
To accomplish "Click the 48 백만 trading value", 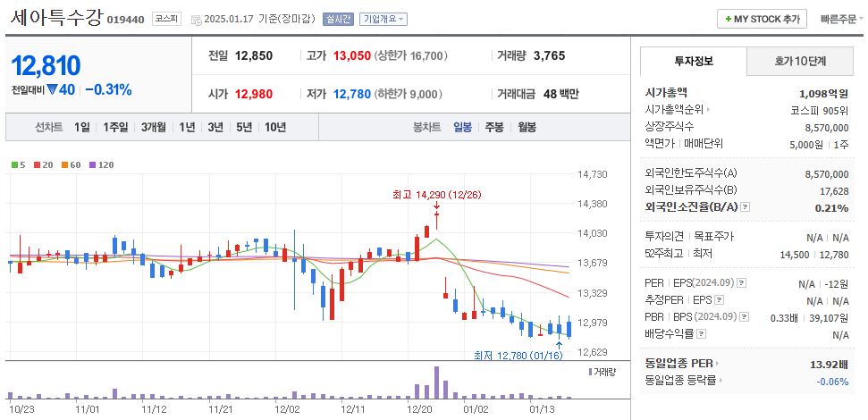I will tap(560, 94).
